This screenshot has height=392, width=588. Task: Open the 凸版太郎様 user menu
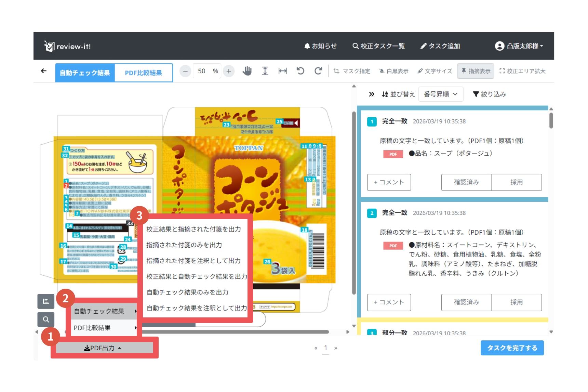(x=519, y=46)
